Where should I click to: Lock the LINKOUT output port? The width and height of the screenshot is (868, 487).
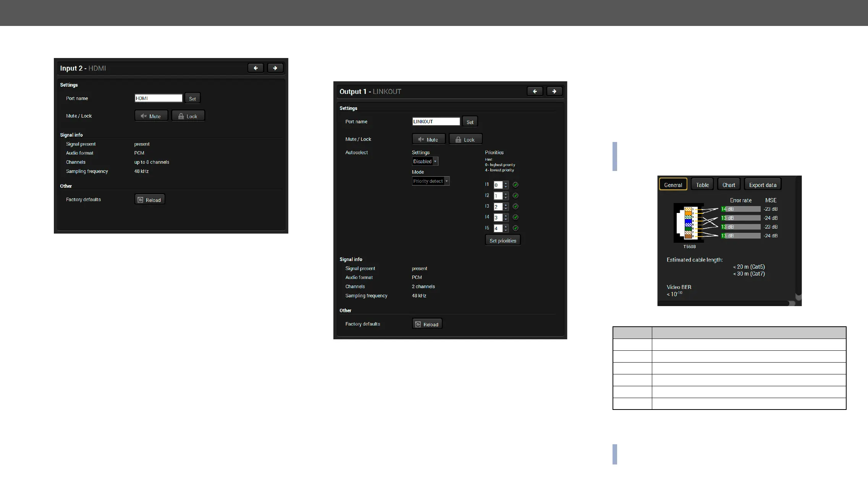click(465, 139)
